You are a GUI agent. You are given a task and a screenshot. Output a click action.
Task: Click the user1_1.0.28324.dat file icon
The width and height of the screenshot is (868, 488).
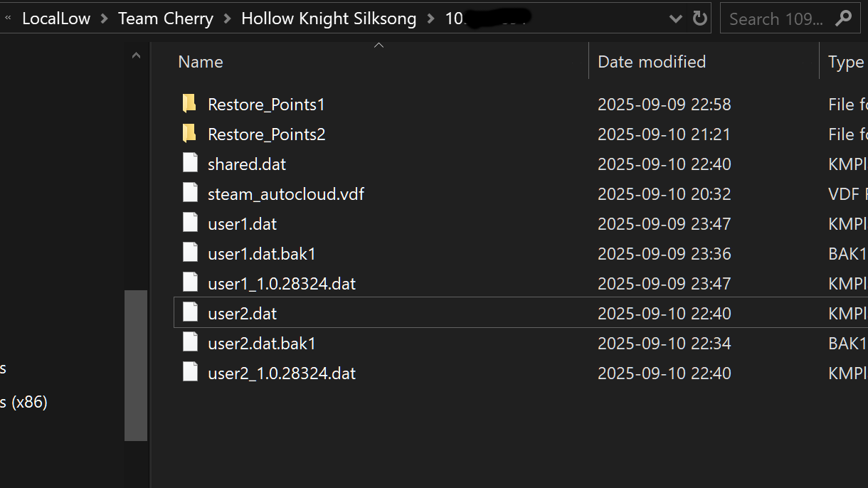tap(190, 283)
